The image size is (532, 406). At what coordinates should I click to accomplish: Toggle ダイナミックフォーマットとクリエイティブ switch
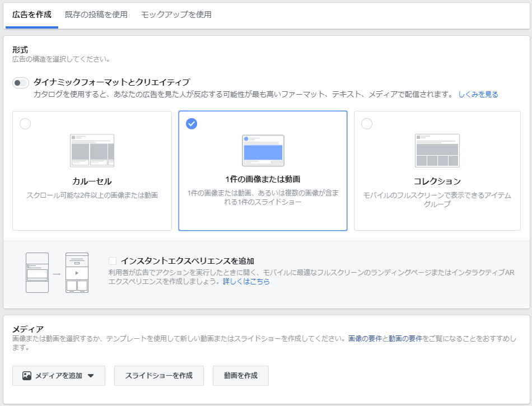(21, 83)
